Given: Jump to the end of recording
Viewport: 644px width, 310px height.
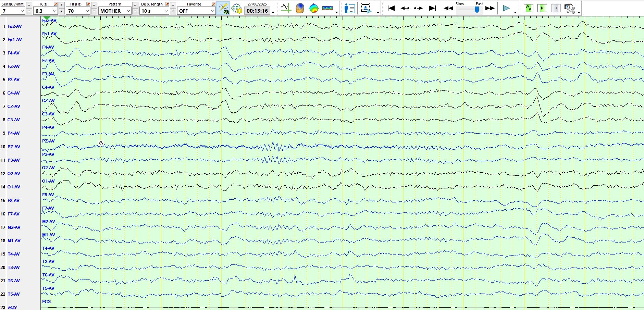Looking at the screenshot, I should [432, 8].
